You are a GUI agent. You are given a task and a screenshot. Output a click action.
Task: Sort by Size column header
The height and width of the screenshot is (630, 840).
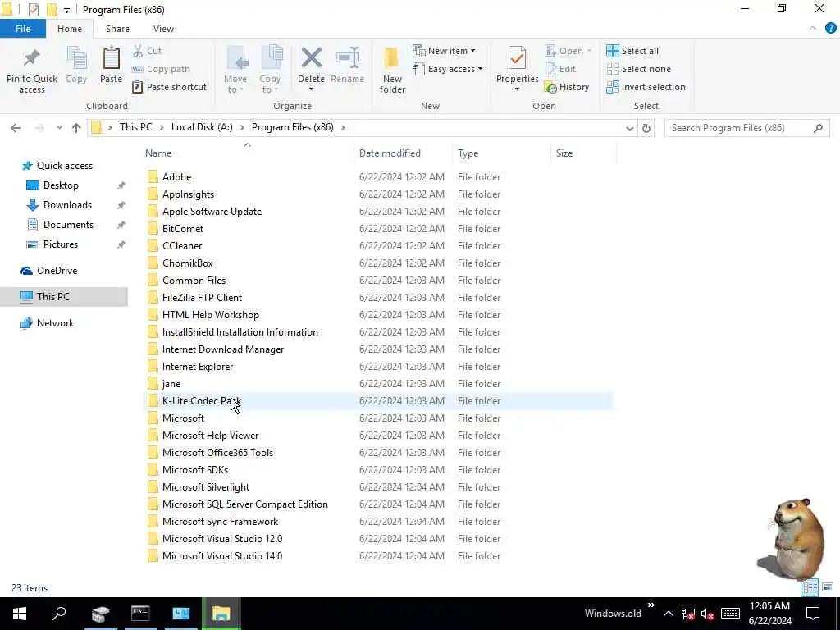564,153
